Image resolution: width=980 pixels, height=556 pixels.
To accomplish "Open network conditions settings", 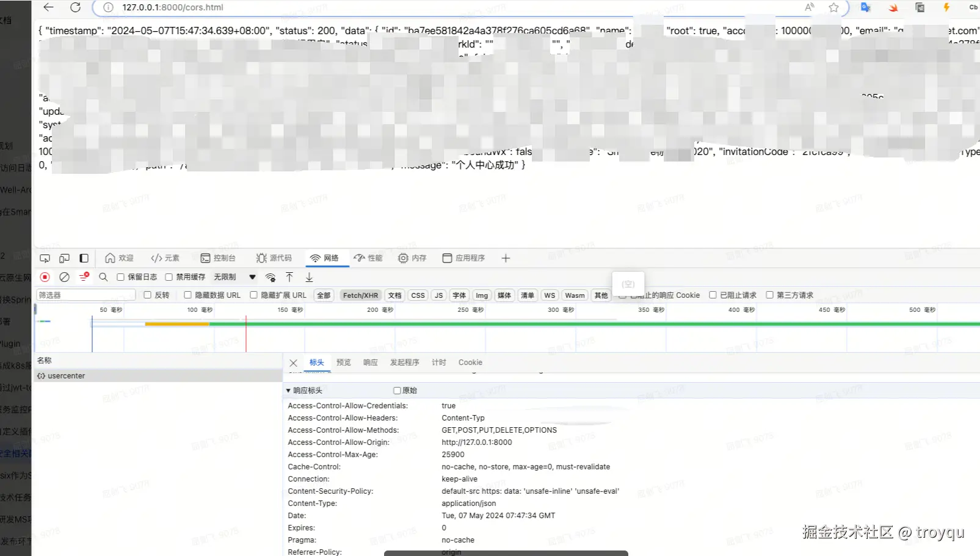I will pyautogui.click(x=270, y=277).
